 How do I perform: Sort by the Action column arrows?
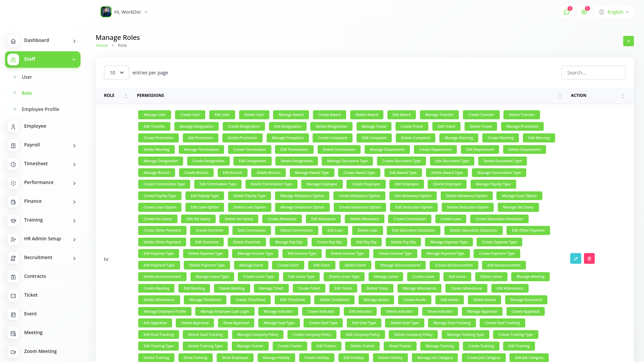pos(623,96)
